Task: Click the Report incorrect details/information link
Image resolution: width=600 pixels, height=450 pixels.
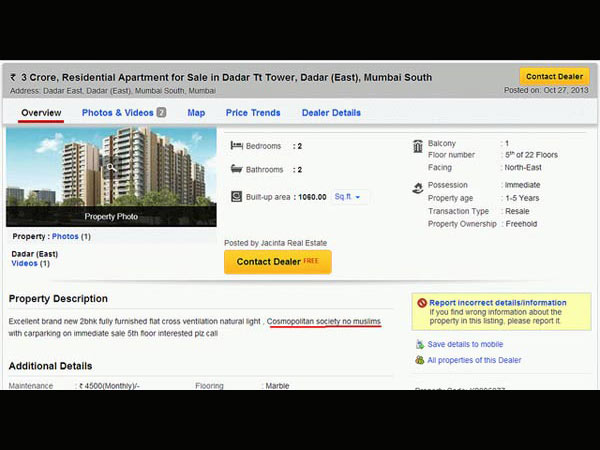Action: tap(497, 303)
